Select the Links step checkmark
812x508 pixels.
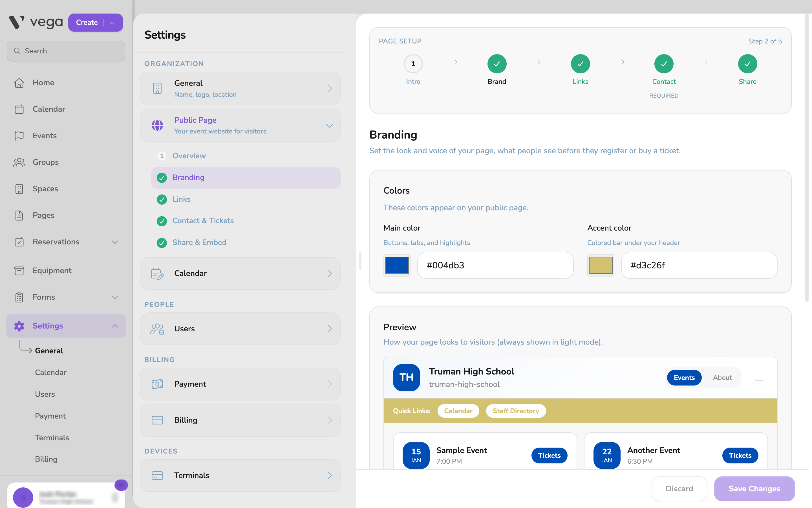tap(580, 63)
